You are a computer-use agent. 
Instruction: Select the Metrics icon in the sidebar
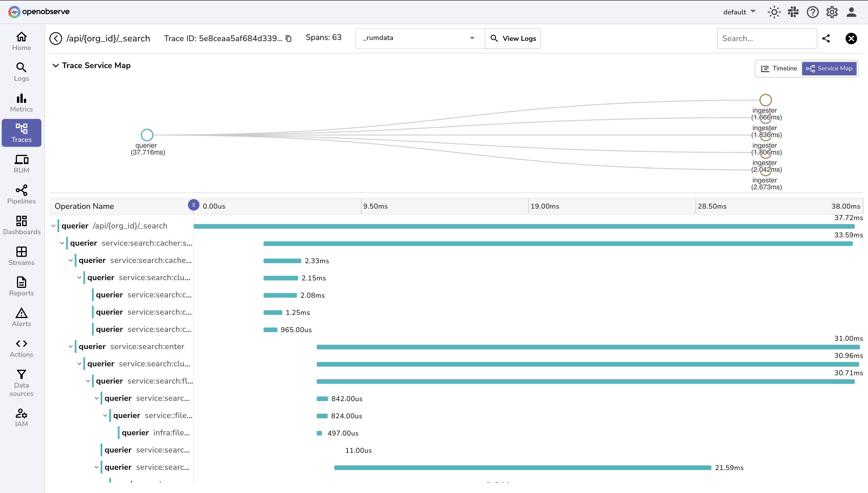[21, 102]
